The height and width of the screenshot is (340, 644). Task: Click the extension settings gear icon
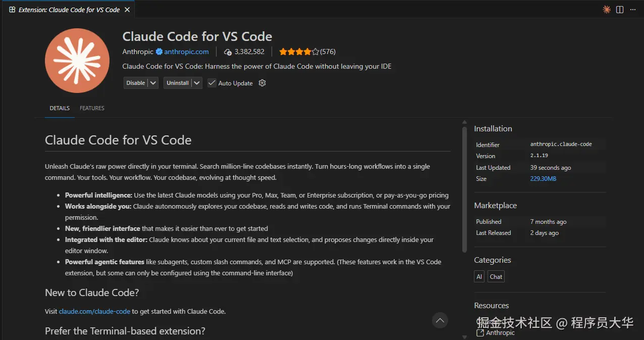(x=262, y=83)
